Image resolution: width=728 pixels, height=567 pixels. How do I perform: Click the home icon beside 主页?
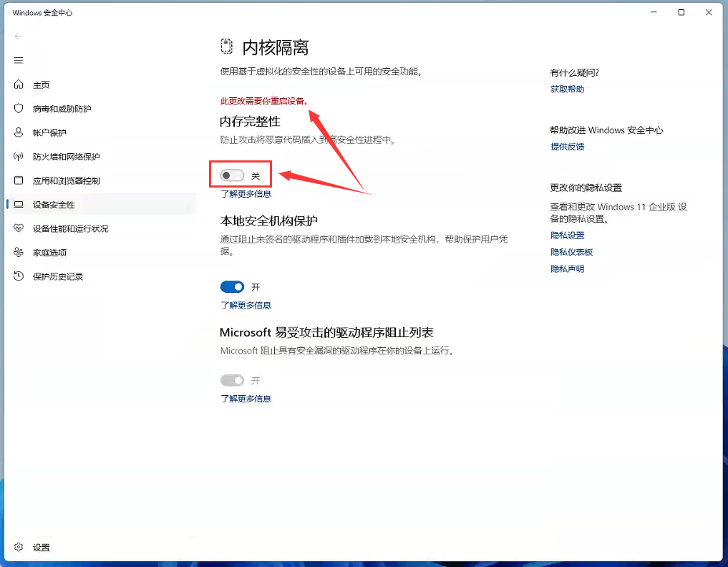click(x=19, y=84)
